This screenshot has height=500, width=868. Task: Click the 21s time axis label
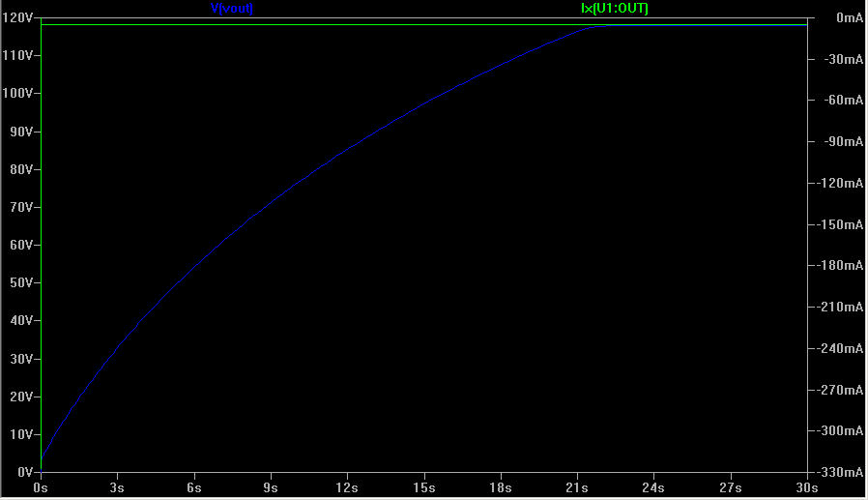pyautogui.click(x=577, y=487)
